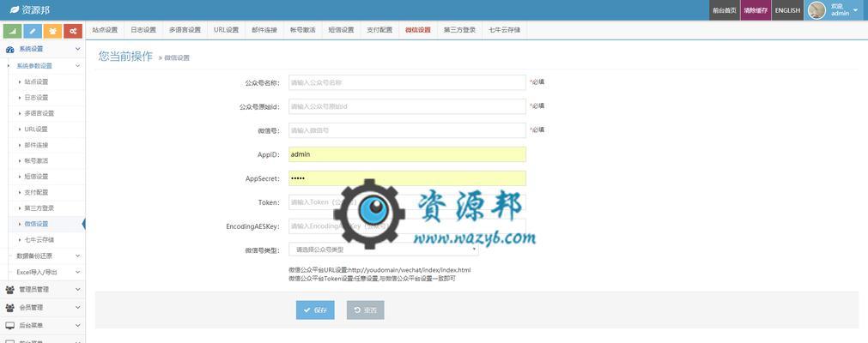868x343 pixels.
Task: Switch to the 短信设置 tab
Action: (x=341, y=30)
